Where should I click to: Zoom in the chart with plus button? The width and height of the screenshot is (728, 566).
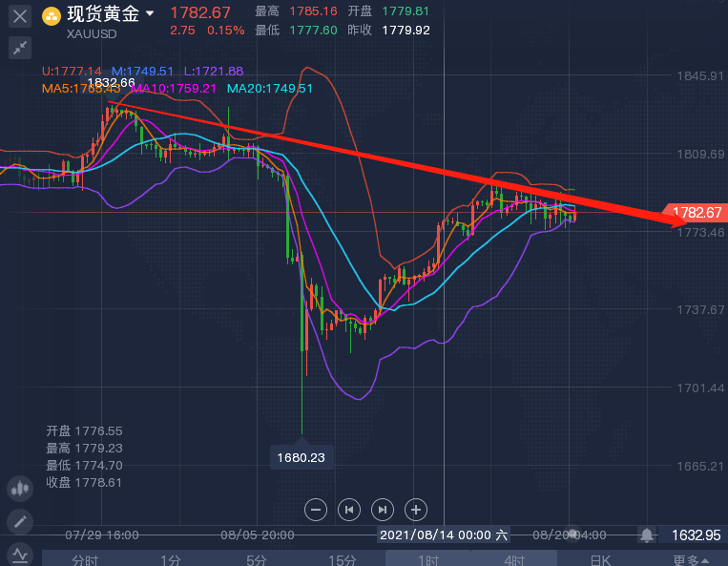[x=416, y=509]
